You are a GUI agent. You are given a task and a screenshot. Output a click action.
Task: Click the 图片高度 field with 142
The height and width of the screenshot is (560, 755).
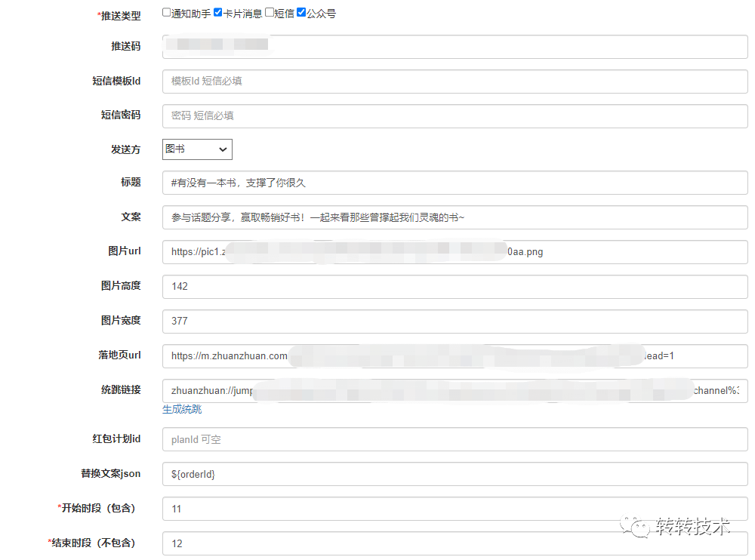(455, 287)
